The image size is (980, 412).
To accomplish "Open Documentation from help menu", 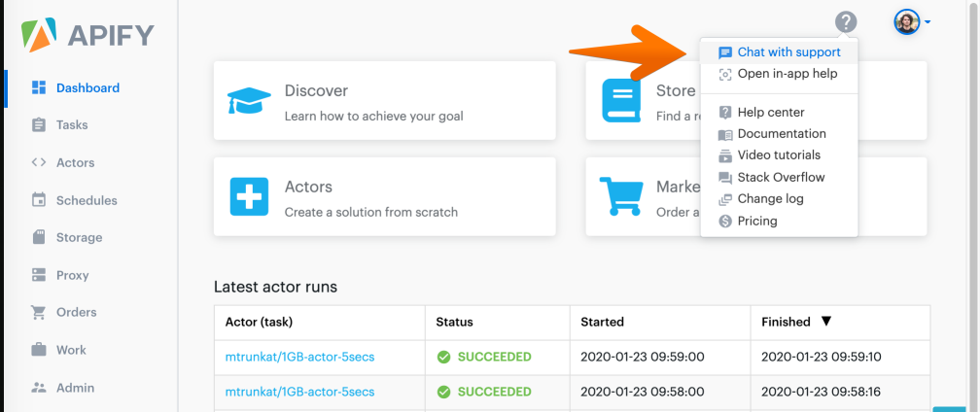I will tap(782, 133).
